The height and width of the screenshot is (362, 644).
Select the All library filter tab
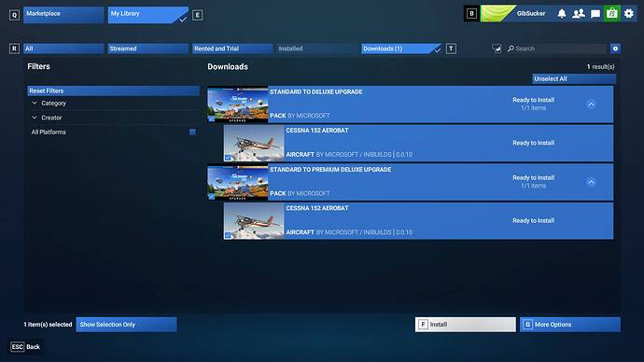click(63, 49)
